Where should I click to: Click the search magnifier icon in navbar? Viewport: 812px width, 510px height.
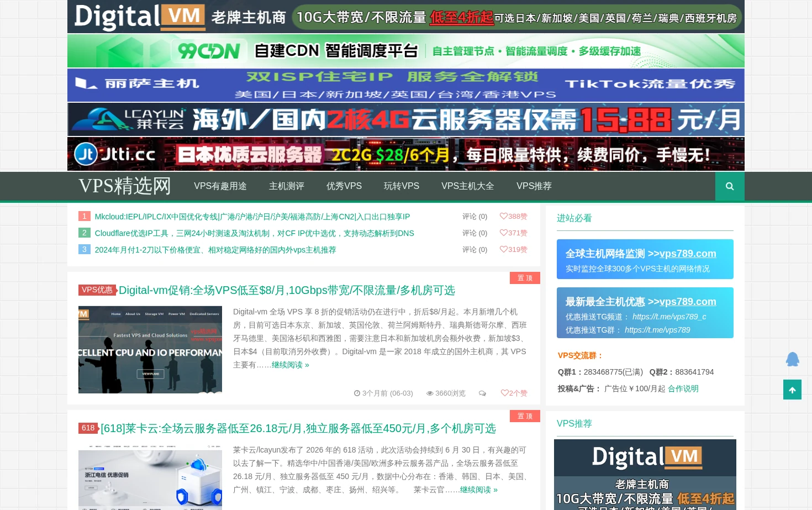point(730,186)
